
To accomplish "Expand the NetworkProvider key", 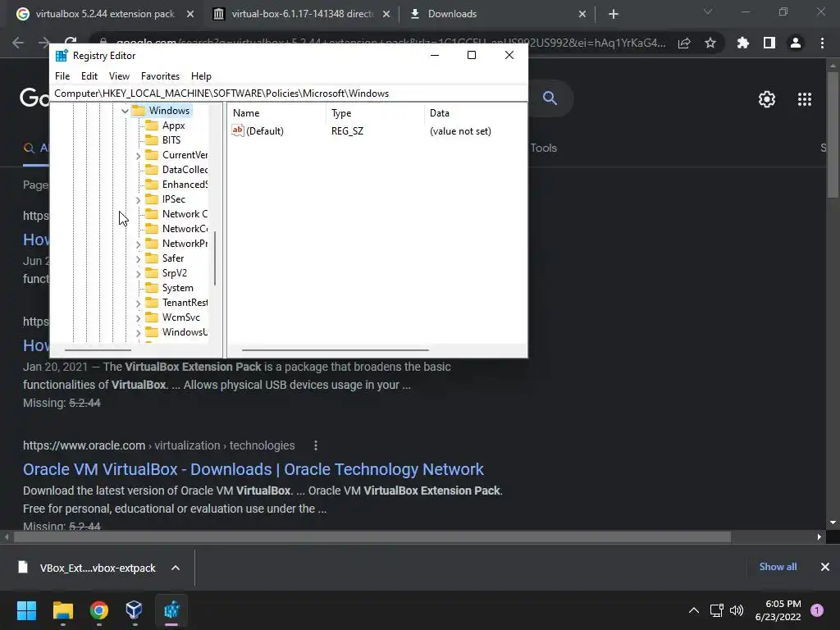I will pyautogui.click(x=138, y=244).
